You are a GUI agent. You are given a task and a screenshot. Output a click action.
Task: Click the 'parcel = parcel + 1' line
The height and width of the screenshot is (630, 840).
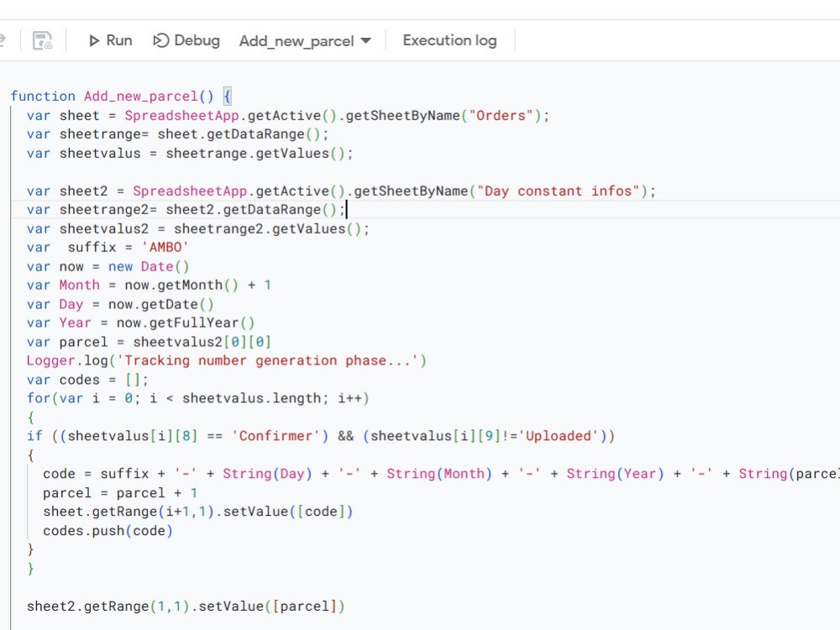point(120,493)
